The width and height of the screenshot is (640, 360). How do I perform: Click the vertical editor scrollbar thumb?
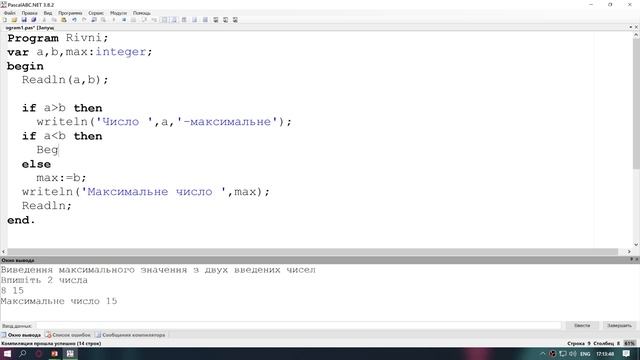pyautogui.click(x=636, y=104)
